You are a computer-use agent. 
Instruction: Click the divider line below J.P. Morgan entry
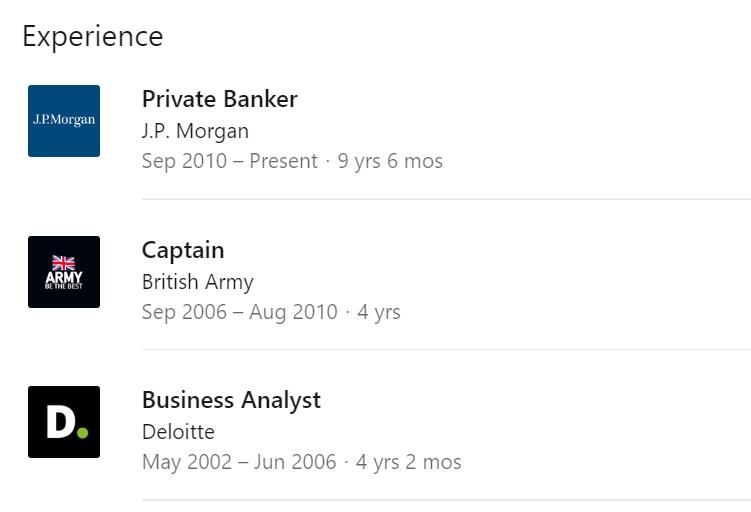tap(446, 199)
